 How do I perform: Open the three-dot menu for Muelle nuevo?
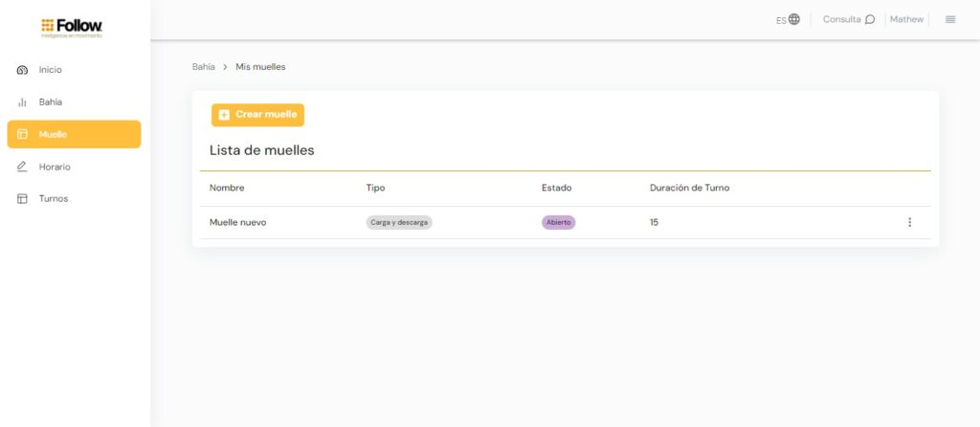pyautogui.click(x=909, y=222)
